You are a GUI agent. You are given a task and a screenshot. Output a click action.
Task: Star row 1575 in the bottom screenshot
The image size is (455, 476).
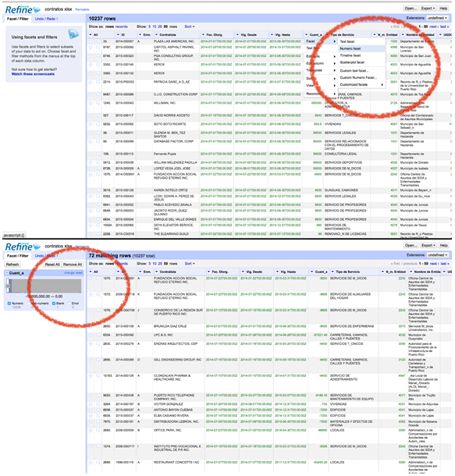click(x=91, y=279)
